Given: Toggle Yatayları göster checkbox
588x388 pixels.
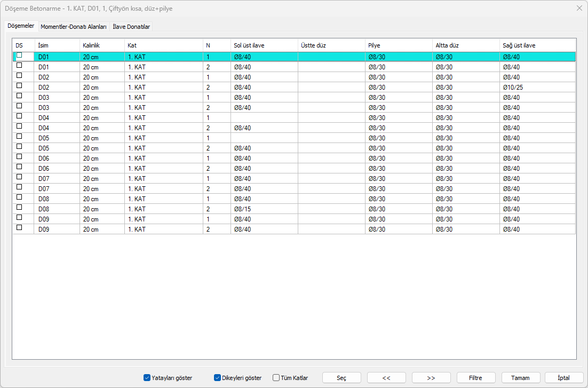Looking at the screenshot, I should click(x=147, y=378).
